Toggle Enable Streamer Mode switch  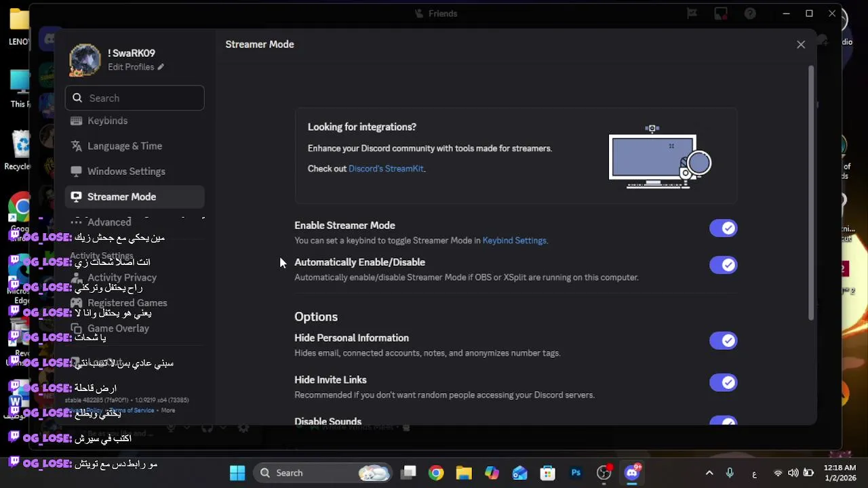(x=723, y=228)
